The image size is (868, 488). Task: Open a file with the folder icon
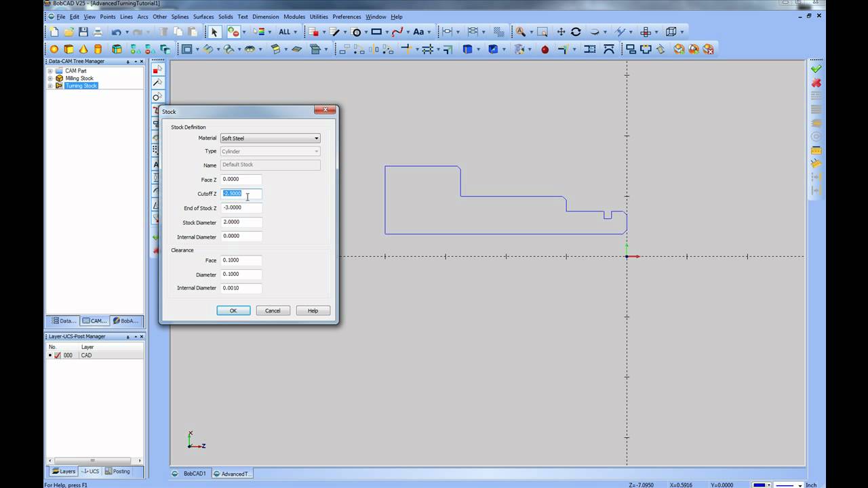click(68, 32)
